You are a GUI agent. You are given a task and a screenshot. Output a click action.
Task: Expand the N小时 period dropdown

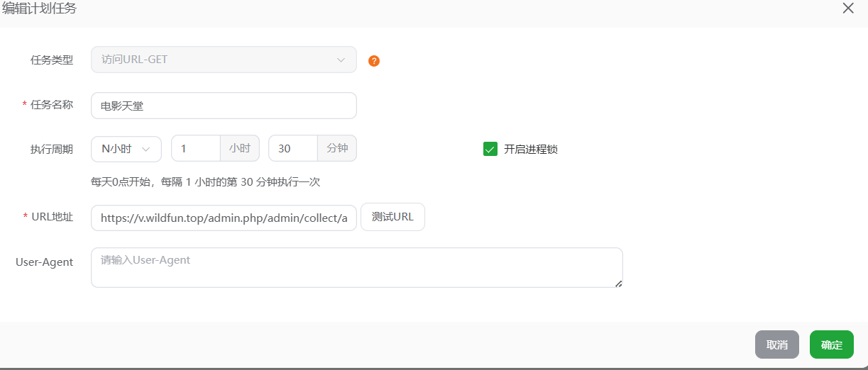point(126,149)
